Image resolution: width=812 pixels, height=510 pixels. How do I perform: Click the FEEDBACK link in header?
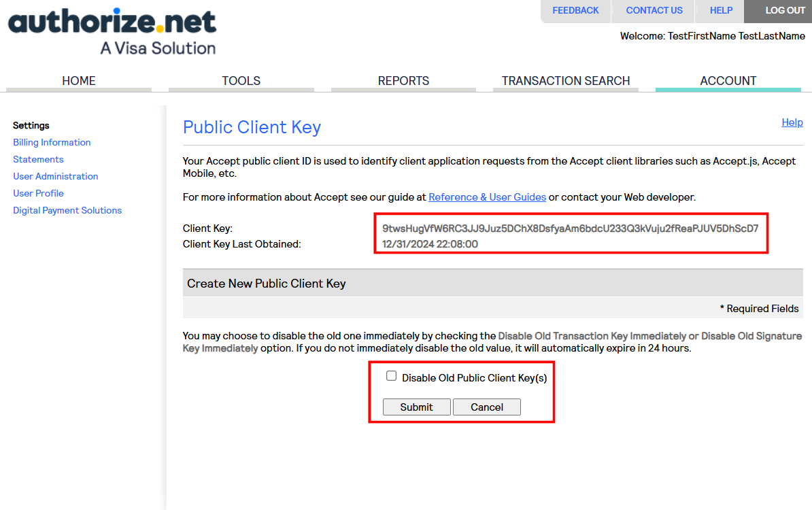[x=575, y=10]
